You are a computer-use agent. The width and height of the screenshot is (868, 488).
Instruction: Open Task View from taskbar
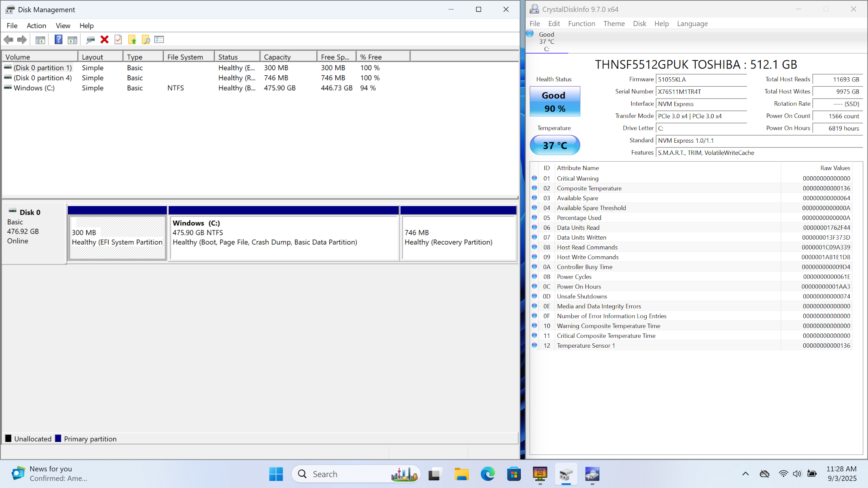[434, 474]
